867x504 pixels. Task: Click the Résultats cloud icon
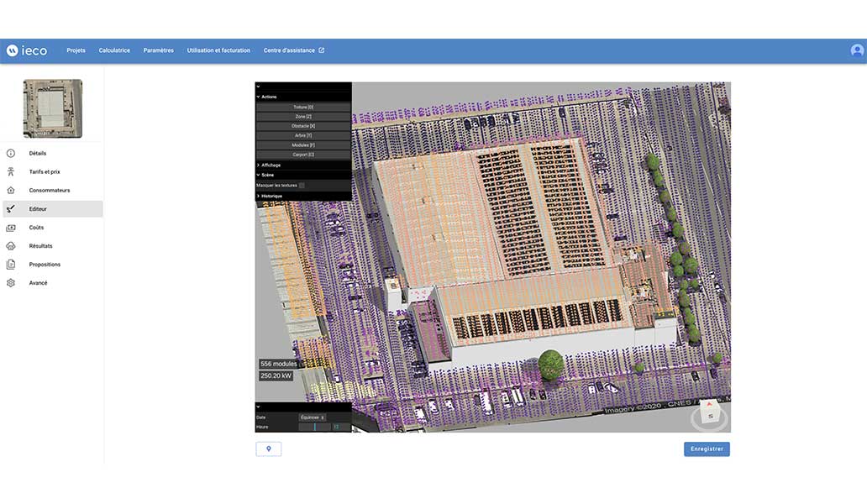(11, 246)
